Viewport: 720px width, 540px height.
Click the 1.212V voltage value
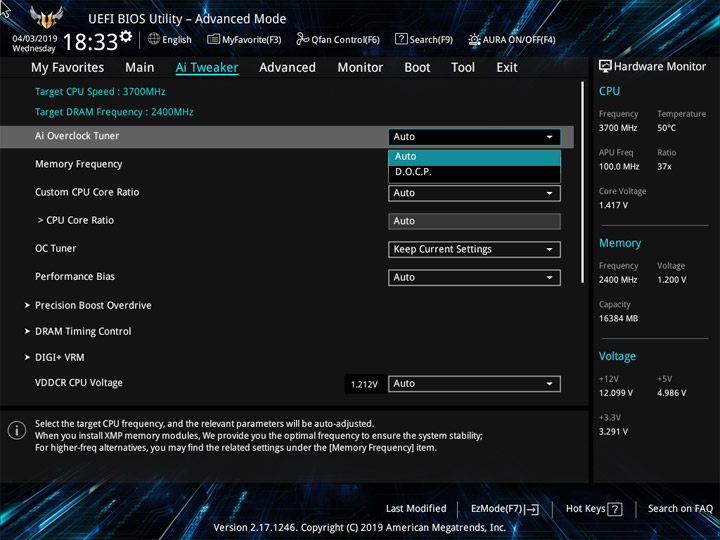(365, 384)
